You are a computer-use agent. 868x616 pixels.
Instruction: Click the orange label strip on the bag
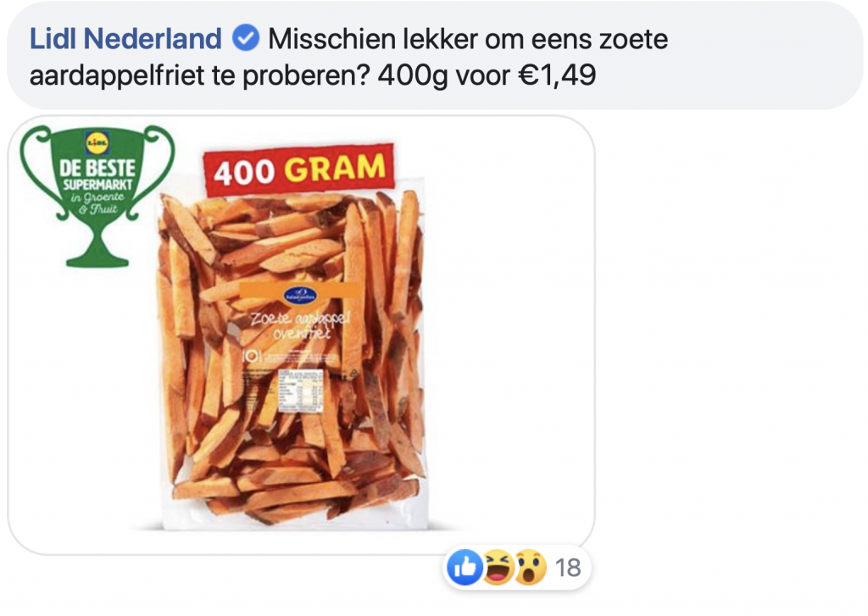coord(299,291)
